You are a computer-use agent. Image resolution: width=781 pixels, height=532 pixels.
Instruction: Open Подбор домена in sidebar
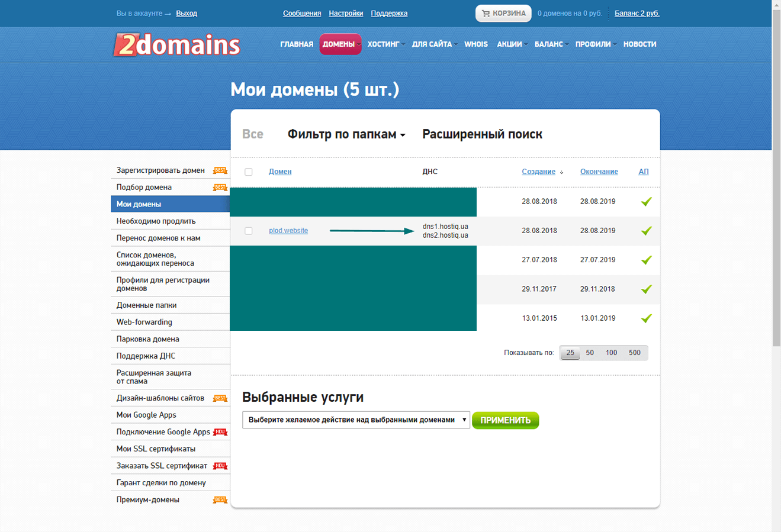(x=144, y=188)
